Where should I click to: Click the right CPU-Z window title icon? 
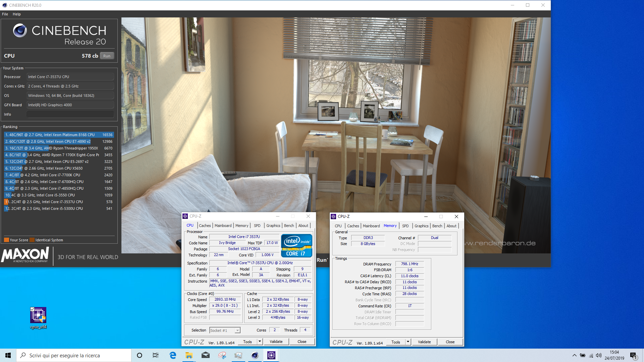point(333,217)
